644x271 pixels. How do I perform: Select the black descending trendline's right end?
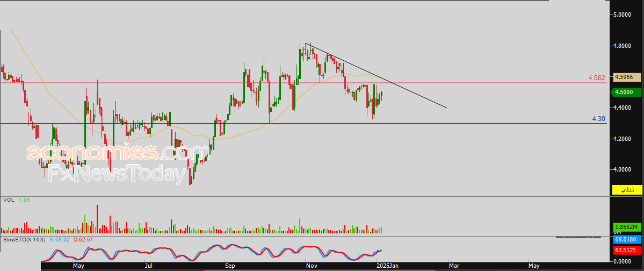tap(446, 108)
